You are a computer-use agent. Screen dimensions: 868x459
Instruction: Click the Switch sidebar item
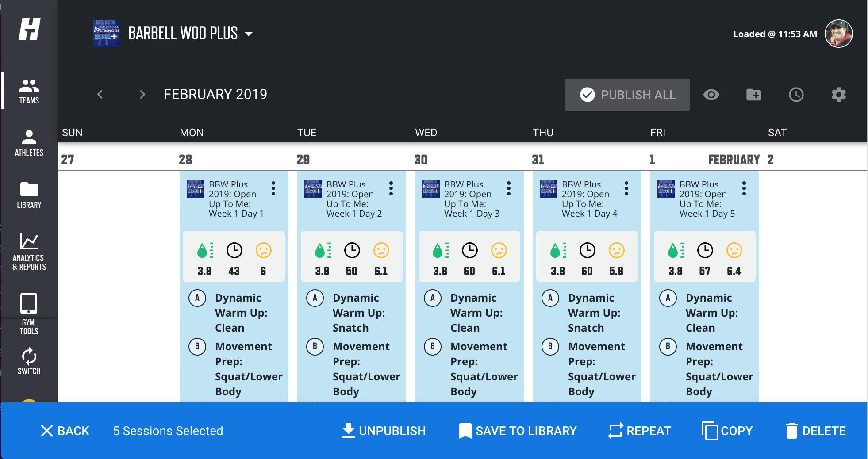(29, 361)
